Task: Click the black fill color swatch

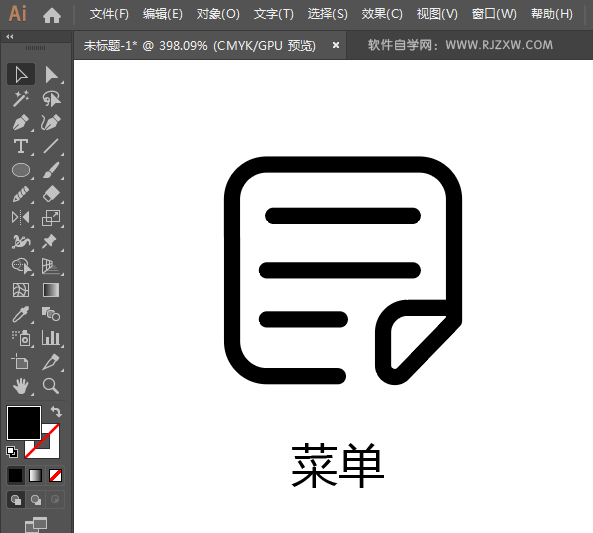Action: pyautogui.click(x=24, y=423)
